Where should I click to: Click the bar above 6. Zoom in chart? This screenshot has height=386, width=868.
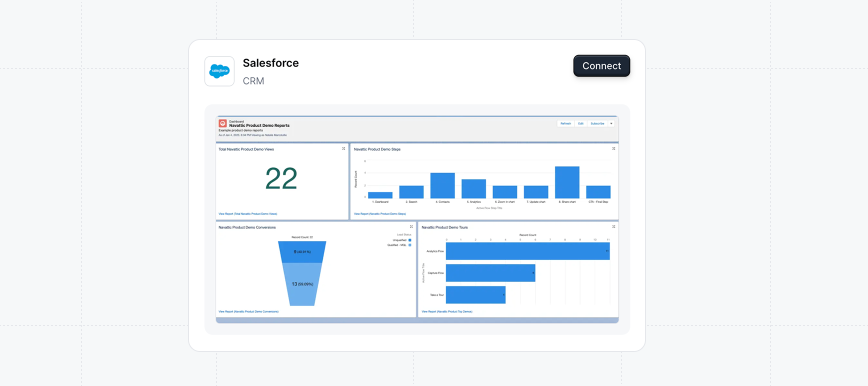pyautogui.click(x=505, y=192)
